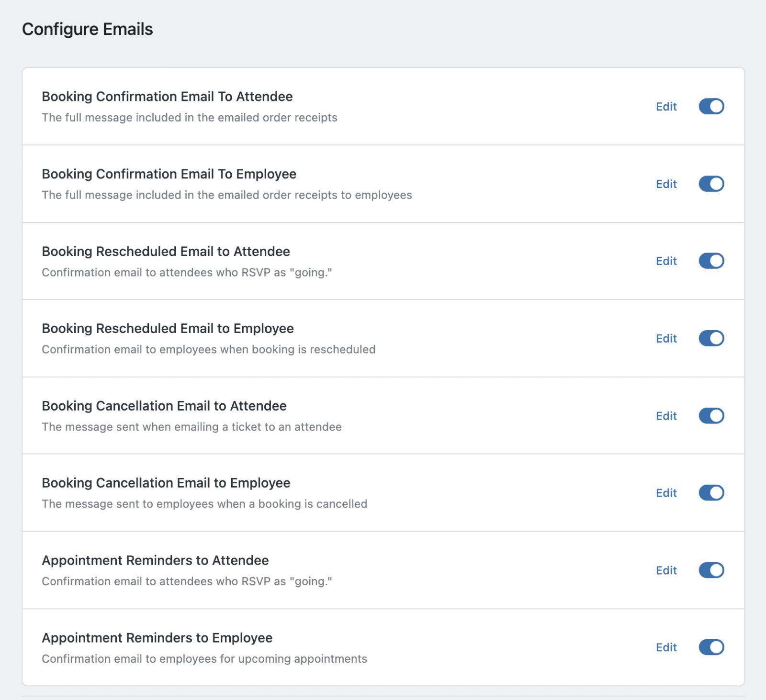This screenshot has height=700, width=766.
Task: Click the Configure Emails heading
Action: 88,29
